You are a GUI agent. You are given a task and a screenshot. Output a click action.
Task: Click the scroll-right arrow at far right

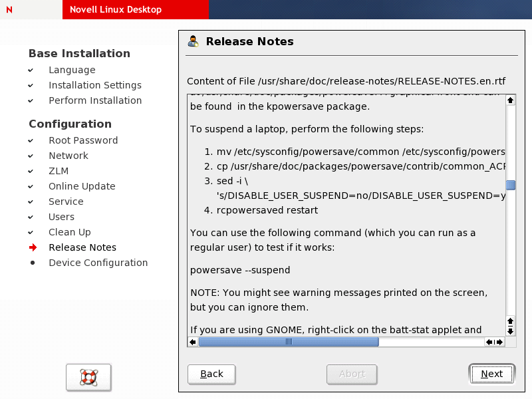coord(500,342)
